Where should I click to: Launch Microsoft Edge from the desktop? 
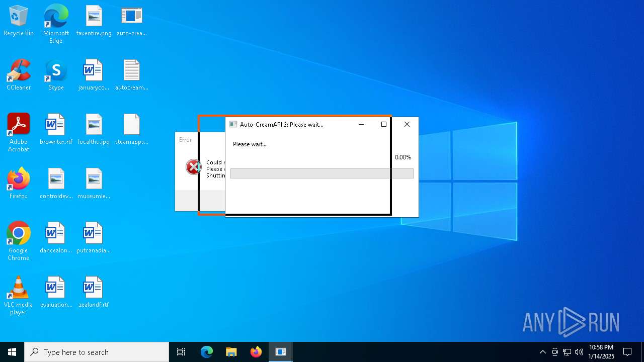click(x=56, y=24)
